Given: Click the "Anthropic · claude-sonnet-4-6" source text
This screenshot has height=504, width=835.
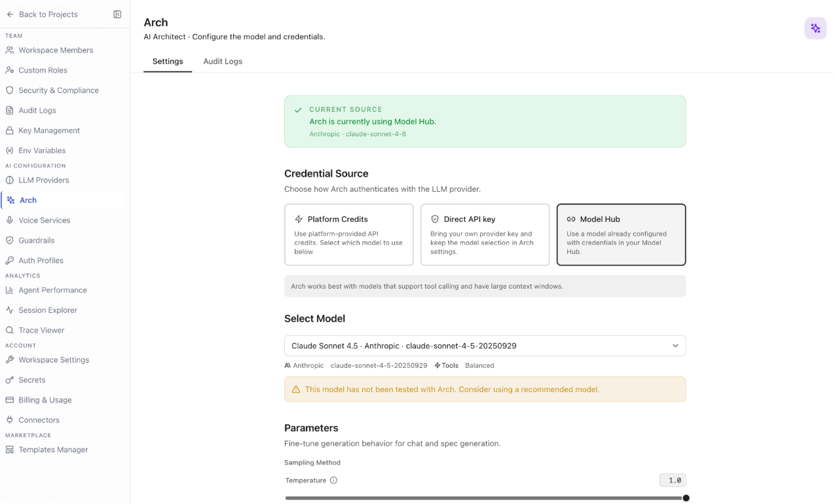Looking at the screenshot, I should pyautogui.click(x=358, y=134).
